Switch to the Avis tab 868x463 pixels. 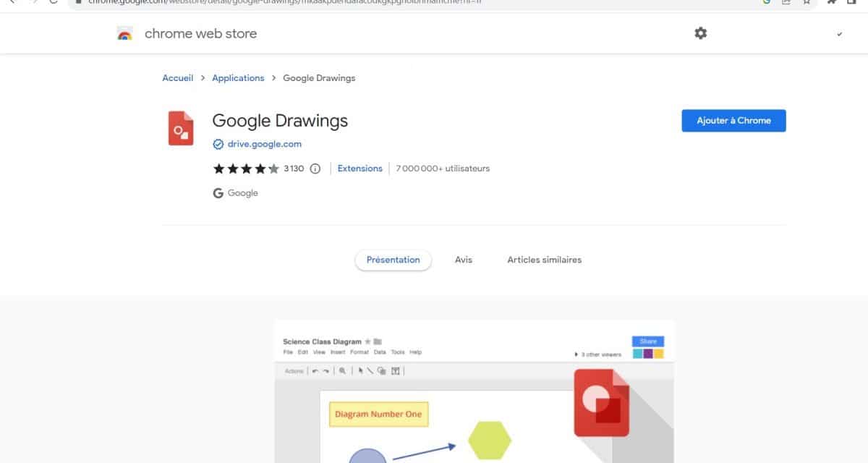coord(464,260)
